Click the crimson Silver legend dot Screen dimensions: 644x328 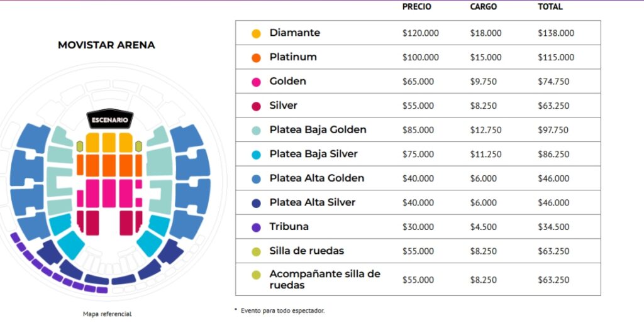[257, 106]
